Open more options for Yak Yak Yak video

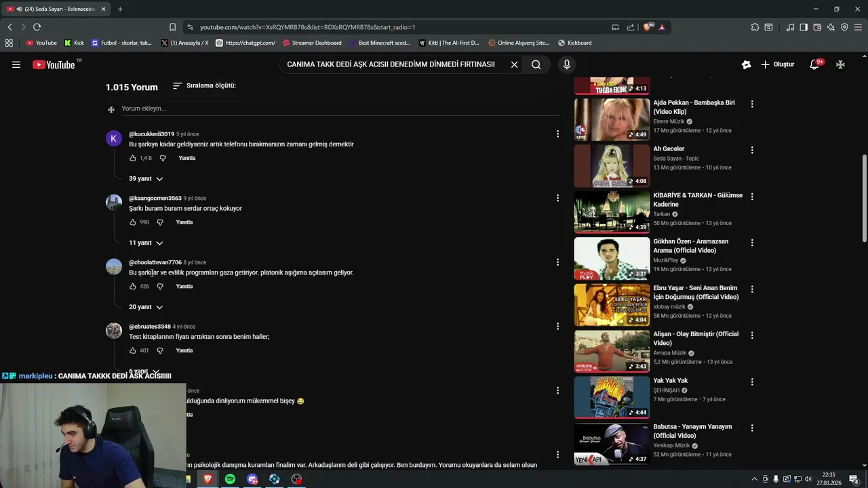(751, 382)
